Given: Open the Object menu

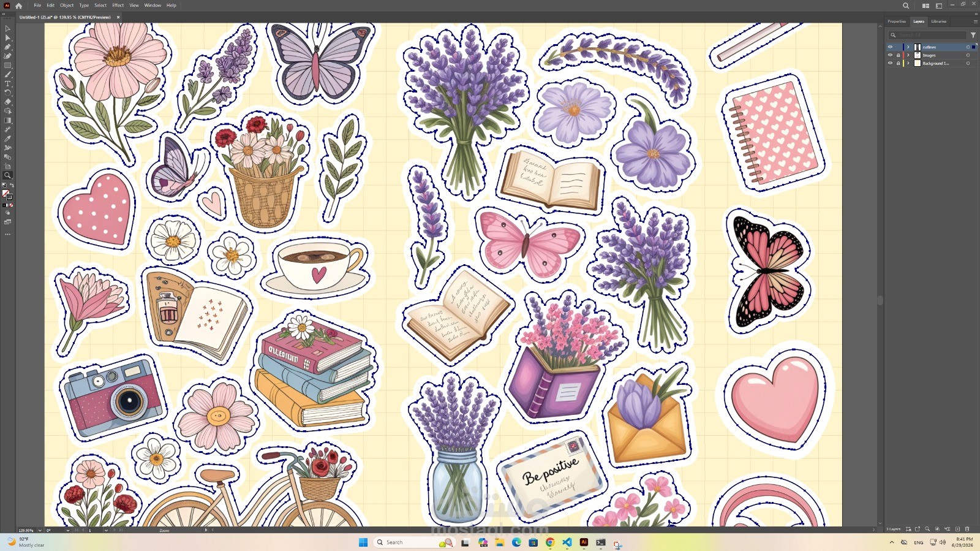Looking at the screenshot, I should (67, 6).
